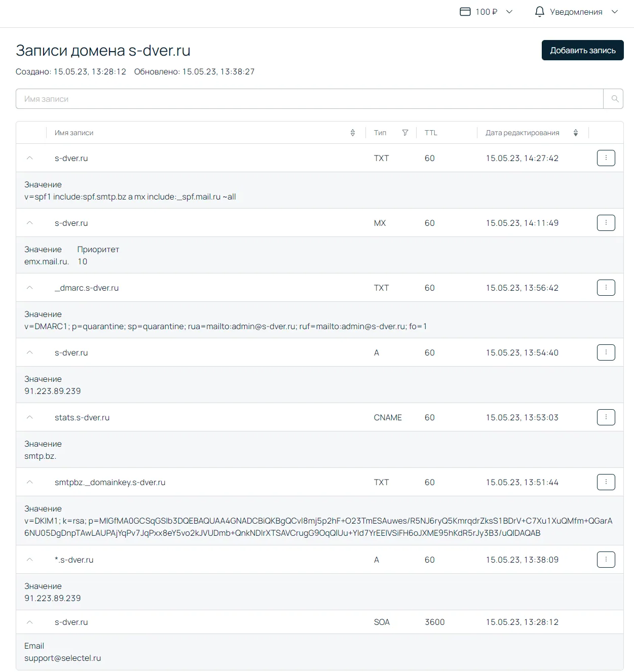
Task: Open the Уведомления notifications bell menu
Action: click(x=577, y=12)
